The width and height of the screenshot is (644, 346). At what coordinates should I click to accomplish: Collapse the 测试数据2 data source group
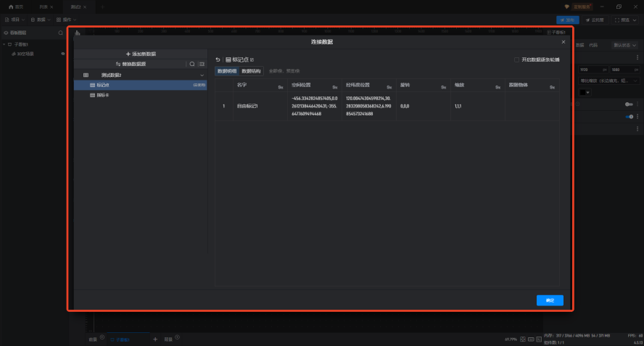pyautogui.click(x=202, y=75)
